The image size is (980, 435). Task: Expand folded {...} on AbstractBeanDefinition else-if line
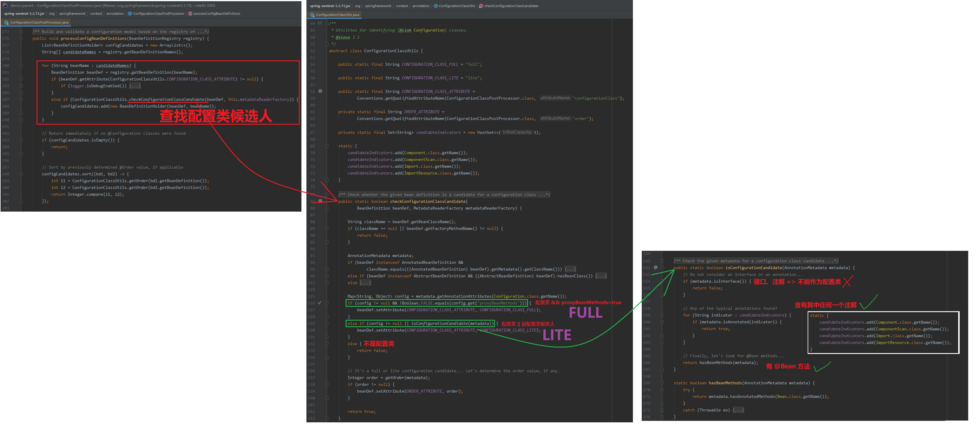601,276
